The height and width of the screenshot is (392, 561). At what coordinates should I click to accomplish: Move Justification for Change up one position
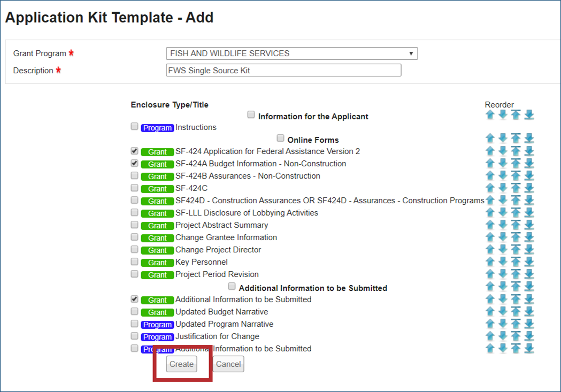(x=490, y=336)
